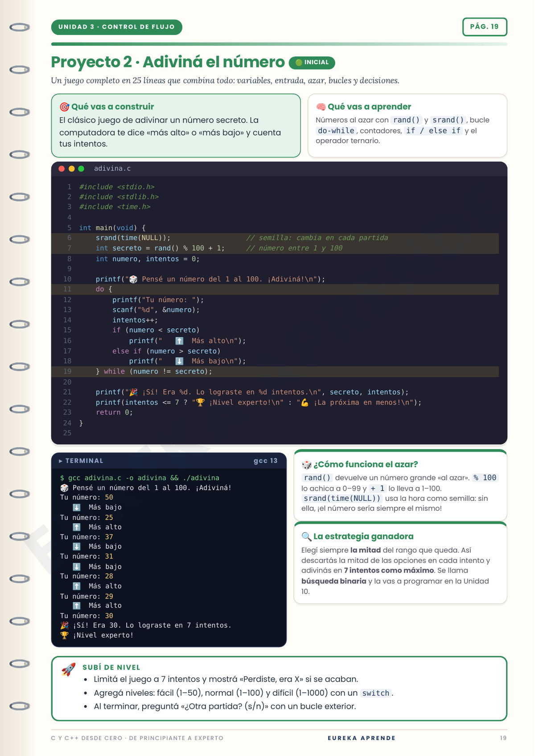Click the trophy emoji in terminal output
Viewport: 535px width, 756px height.
(x=65, y=635)
